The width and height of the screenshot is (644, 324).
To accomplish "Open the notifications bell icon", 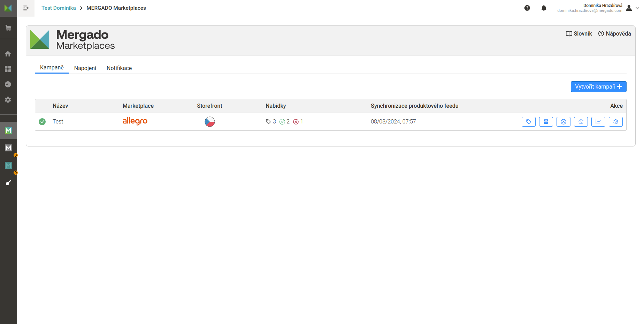I will [x=544, y=8].
